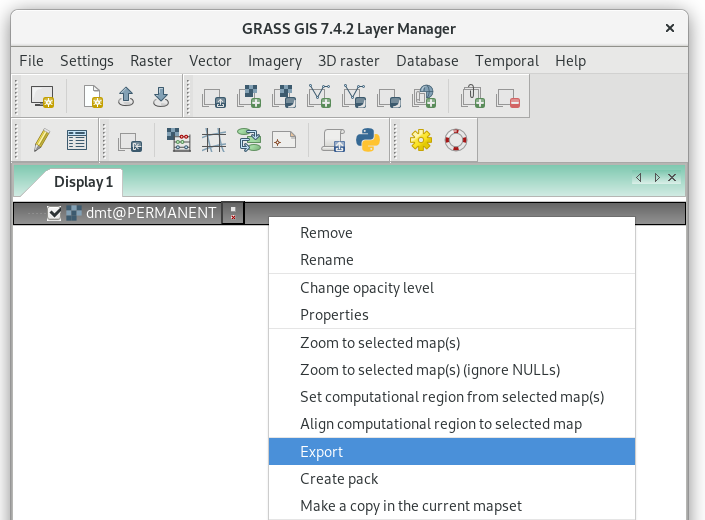Start new map display icon
Viewport: 705px width, 520px height.
[42, 97]
